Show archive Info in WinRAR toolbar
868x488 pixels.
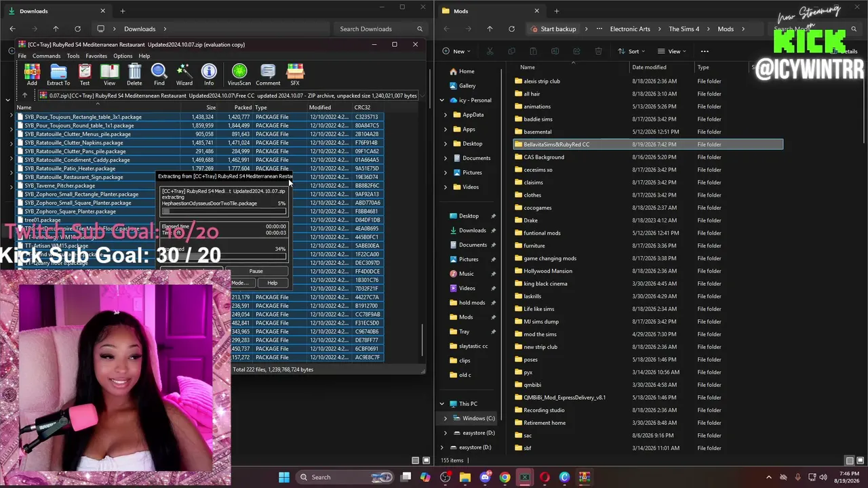(209, 75)
